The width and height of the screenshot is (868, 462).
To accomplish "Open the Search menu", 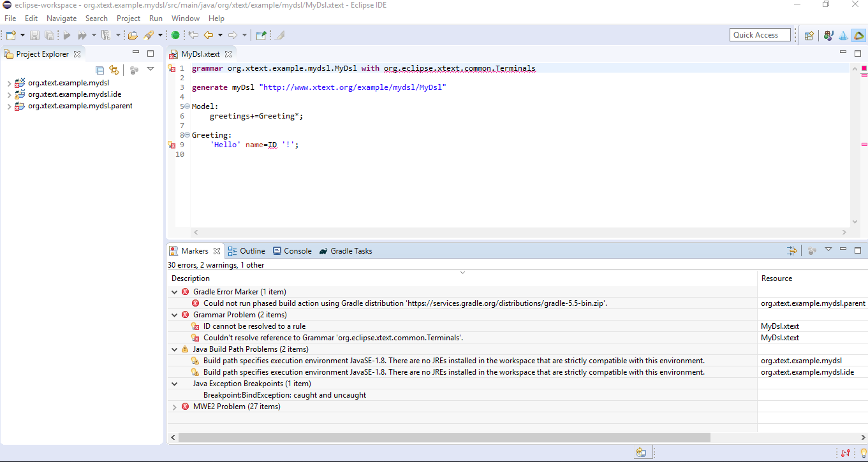I will click(x=96, y=18).
